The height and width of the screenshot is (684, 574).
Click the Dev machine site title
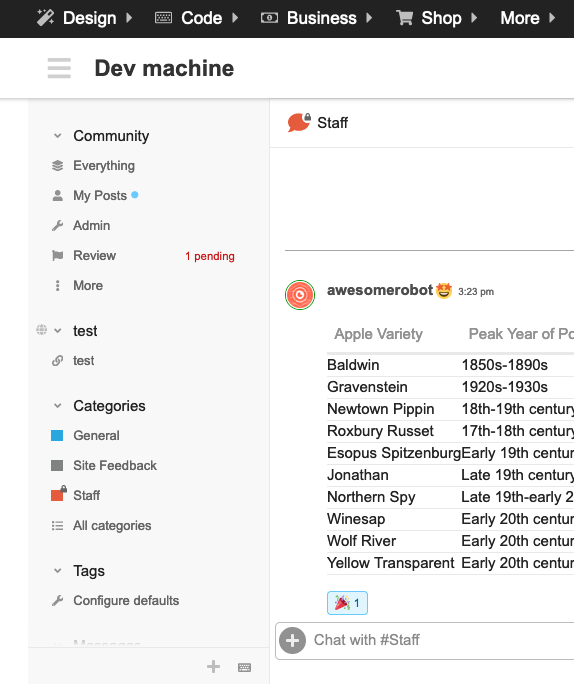point(164,68)
